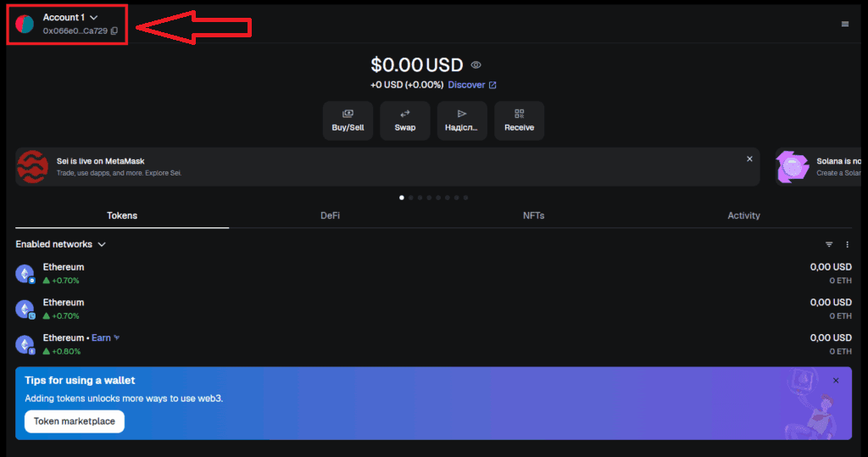Click the Swap button
Image resolution: width=868 pixels, height=457 pixels.
coord(404,120)
